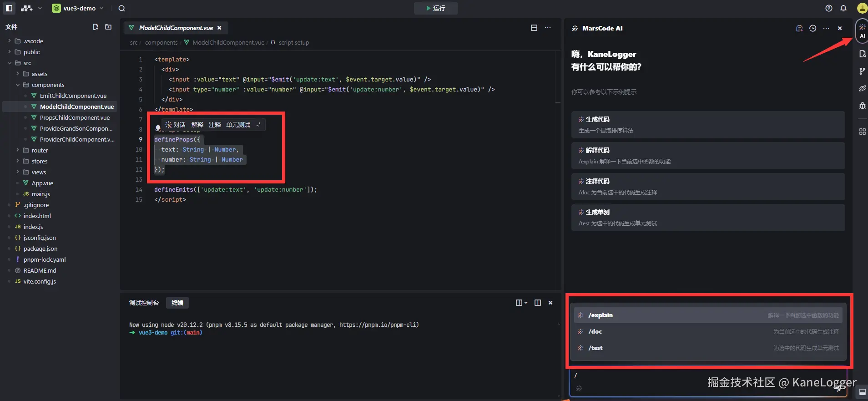Click the terminal panel layout icon
Image resolution: width=868 pixels, height=401 pixels.
538,303
